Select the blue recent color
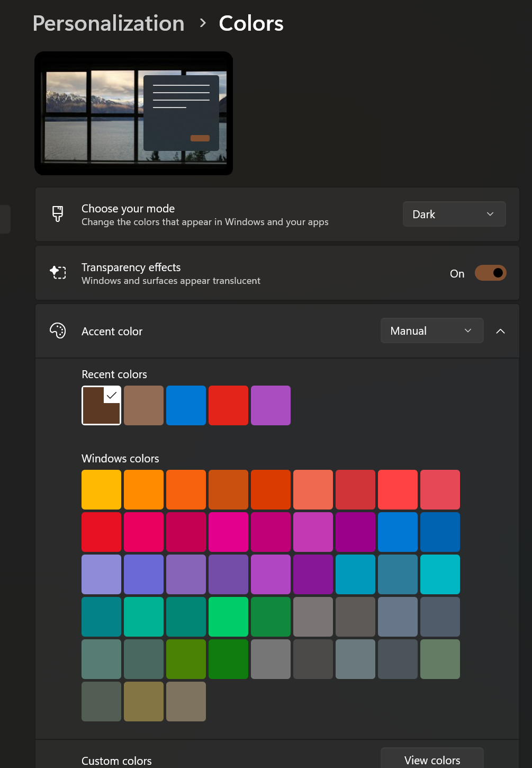This screenshot has height=768, width=532. tap(186, 405)
